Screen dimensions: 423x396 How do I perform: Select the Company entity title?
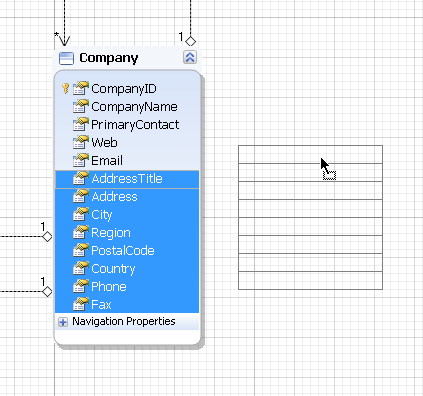pos(109,58)
